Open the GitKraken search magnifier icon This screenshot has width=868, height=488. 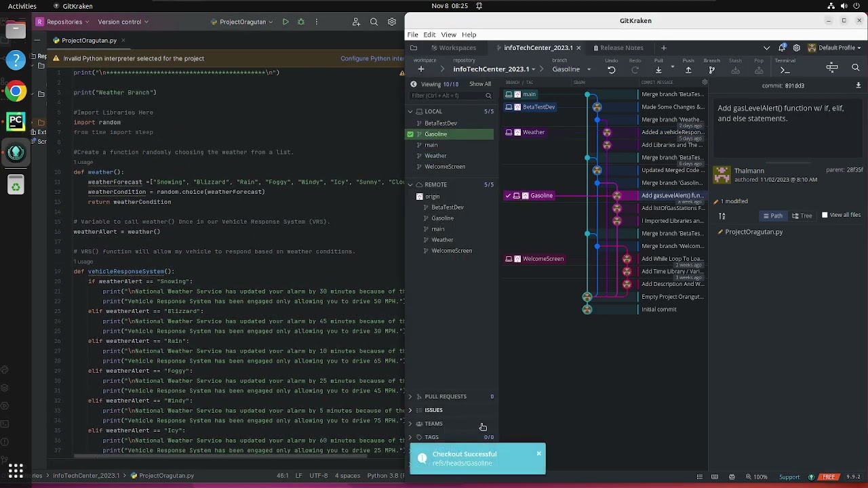pos(856,68)
